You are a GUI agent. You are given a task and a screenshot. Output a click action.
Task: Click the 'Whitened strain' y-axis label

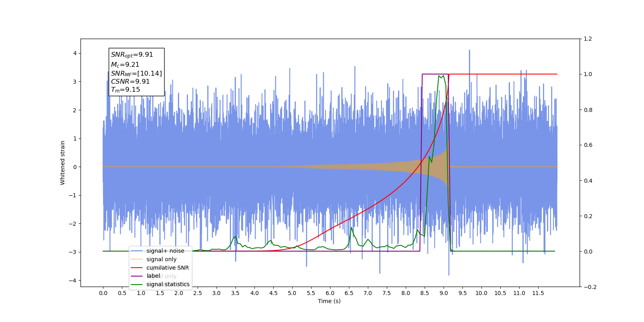tap(62, 163)
